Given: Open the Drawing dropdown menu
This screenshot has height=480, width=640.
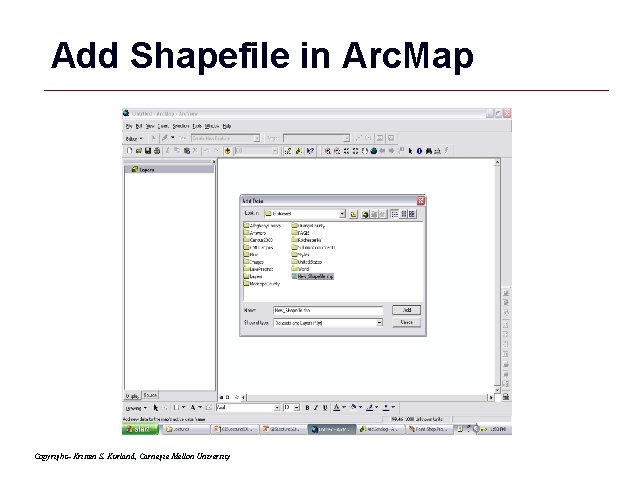Looking at the screenshot, I should (136, 408).
